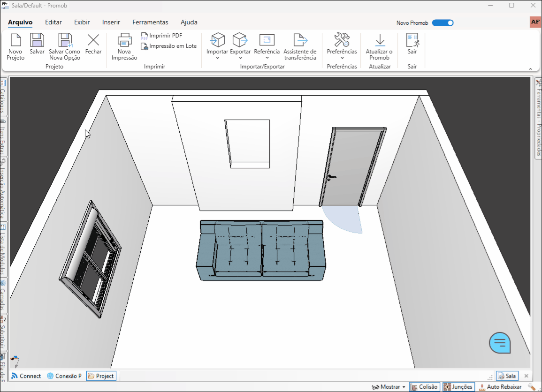
Task: Run Atualizar o Promob
Action: pyautogui.click(x=379, y=45)
